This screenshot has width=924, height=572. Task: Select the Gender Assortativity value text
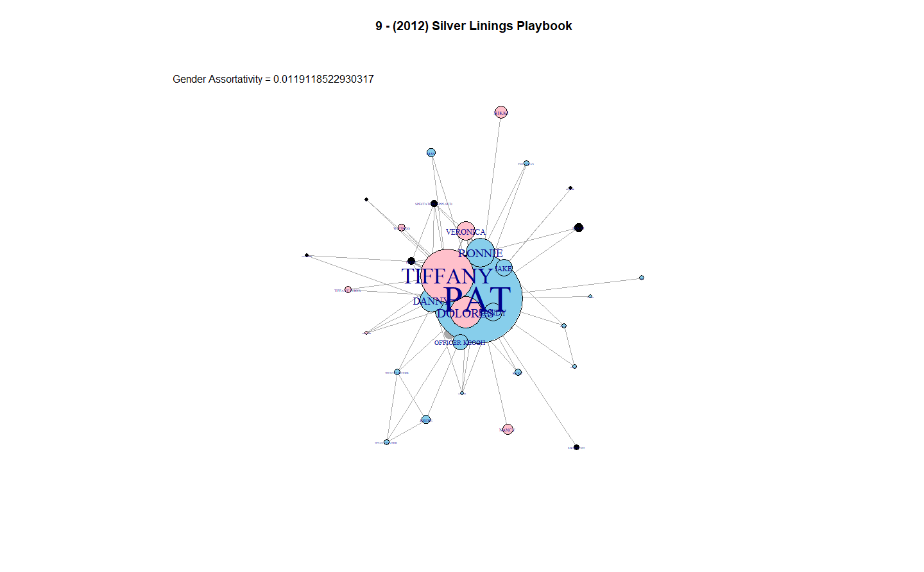point(323,79)
